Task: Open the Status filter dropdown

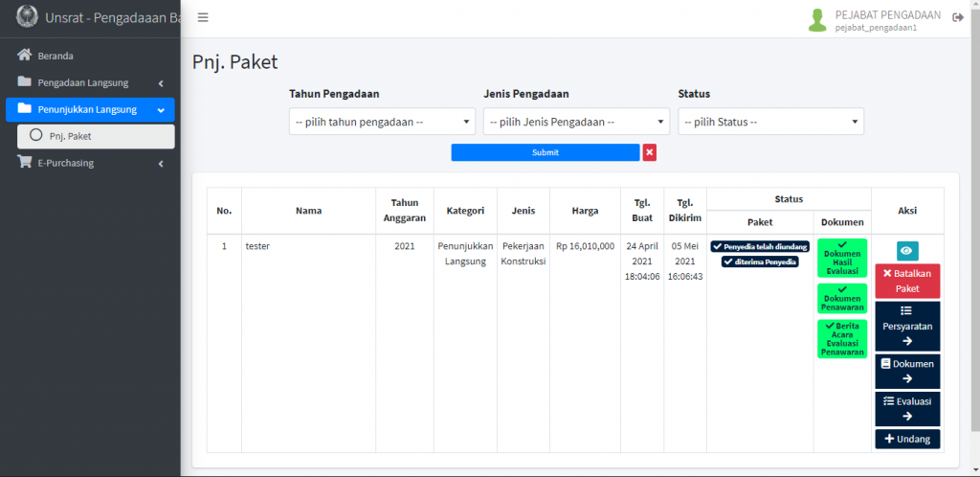Action: (770, 122)
